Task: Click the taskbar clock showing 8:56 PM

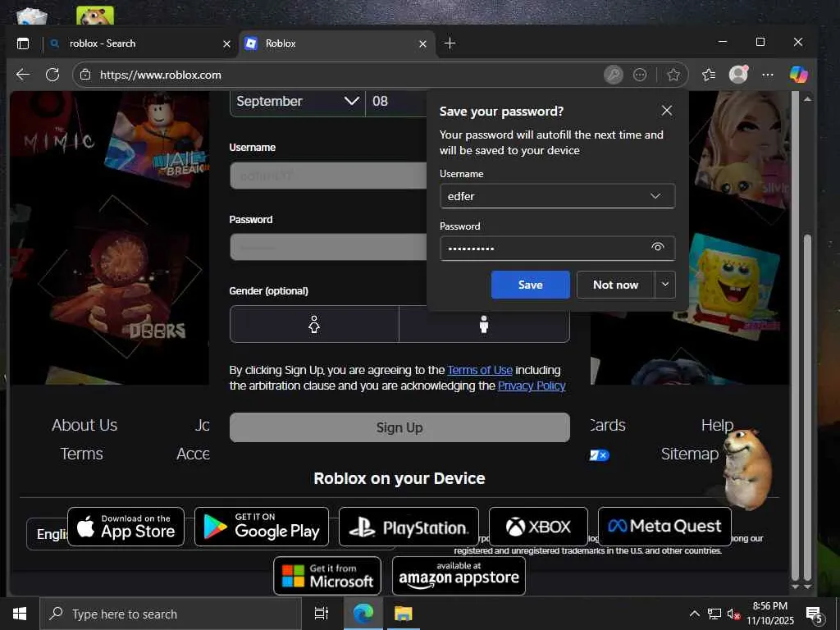Action: click(x=769, y=614)
